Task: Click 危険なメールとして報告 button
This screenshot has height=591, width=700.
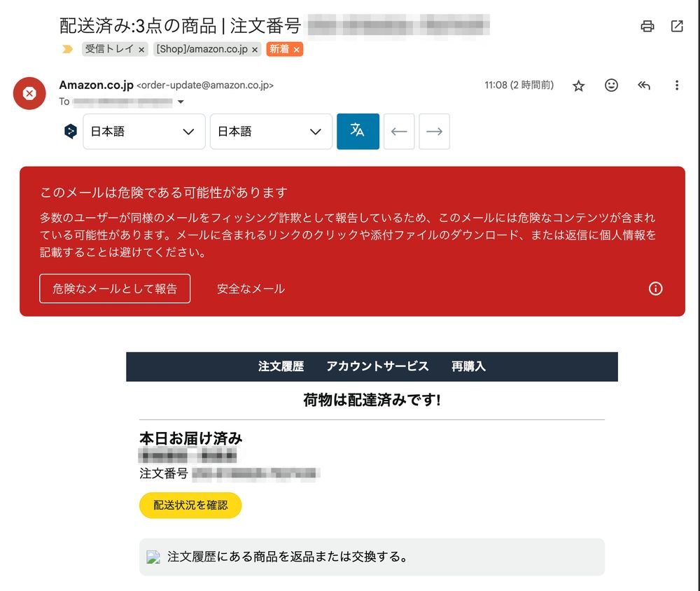Action: coord(115,288)
